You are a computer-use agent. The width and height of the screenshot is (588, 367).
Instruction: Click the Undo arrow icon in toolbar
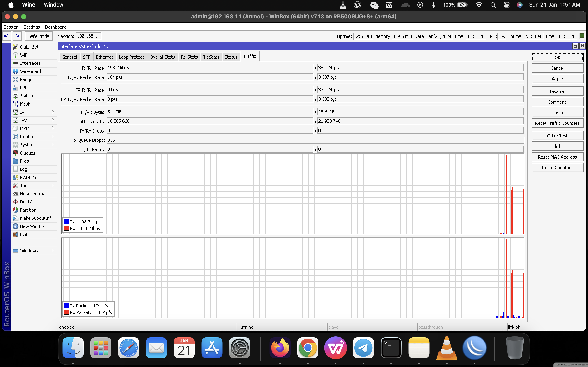pos(7,36)
